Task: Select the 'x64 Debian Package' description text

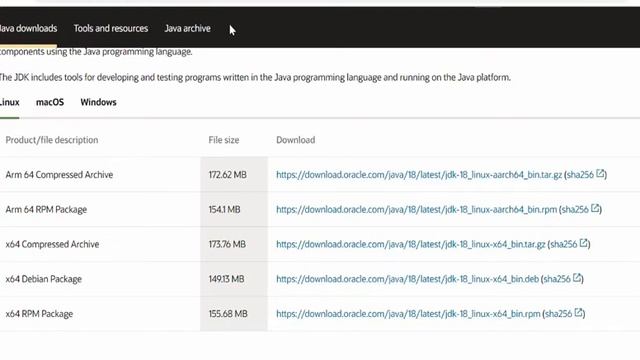Action: pyautogui.click(x=44, y=279)
